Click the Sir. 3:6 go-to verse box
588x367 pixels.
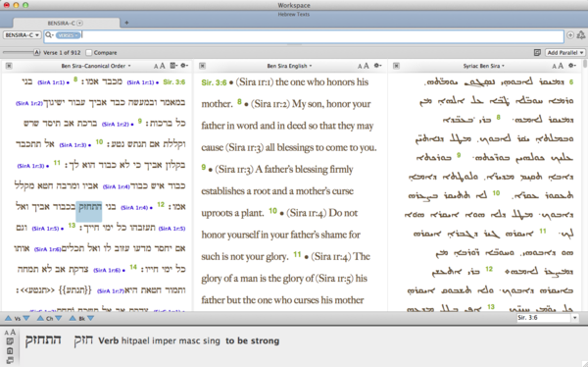coord(544,318)
